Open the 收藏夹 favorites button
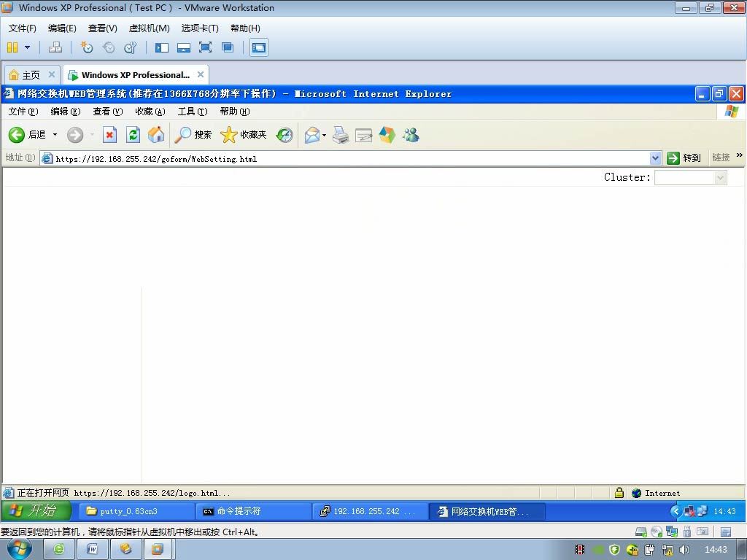747x560 pixels. (244, 135)
